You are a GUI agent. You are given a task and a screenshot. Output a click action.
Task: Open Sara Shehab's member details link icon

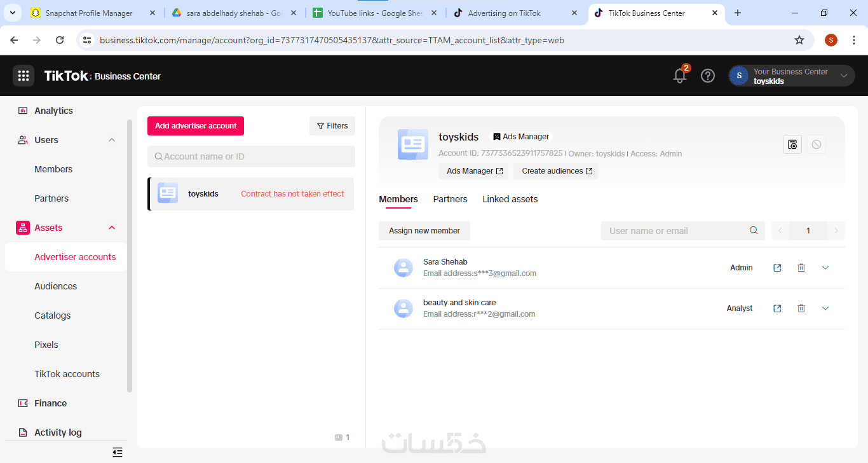pos(777,268)
